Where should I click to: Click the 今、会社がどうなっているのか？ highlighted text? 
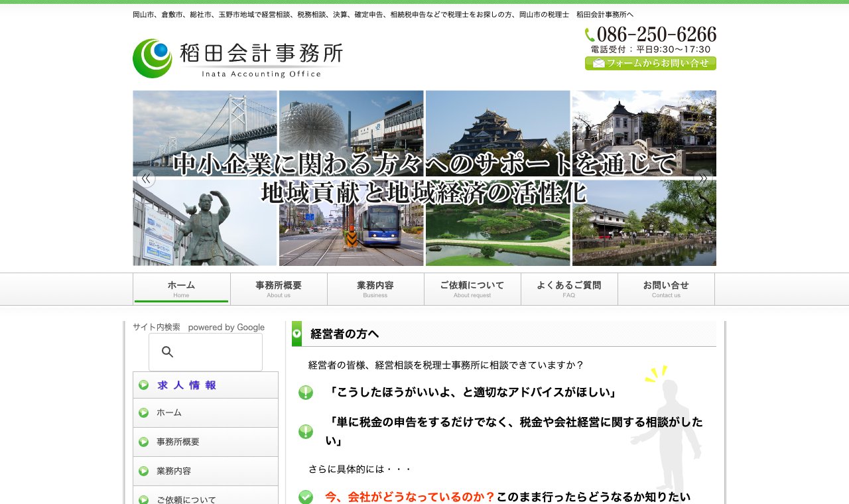point(411,497)
